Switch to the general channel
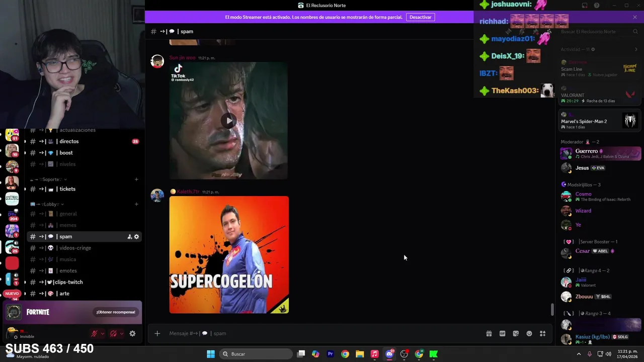644x362 pixels. pyautogui.click(x=84, y=214)
